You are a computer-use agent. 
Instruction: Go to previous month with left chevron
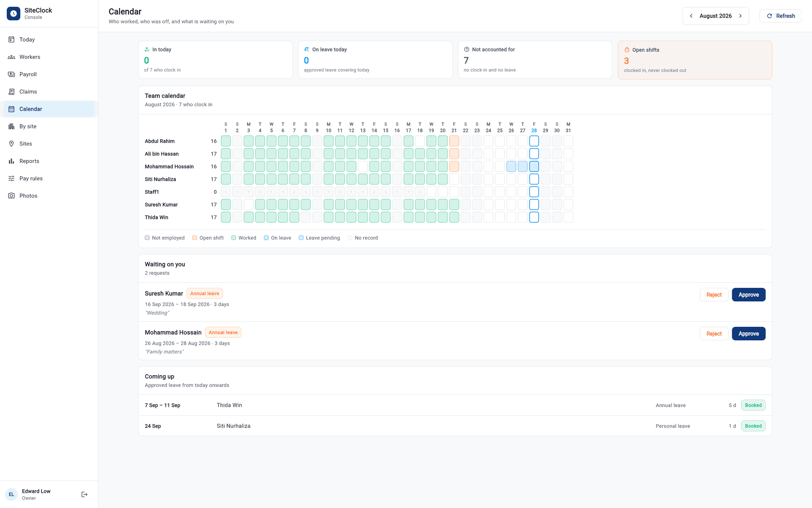tap(691, 16)
